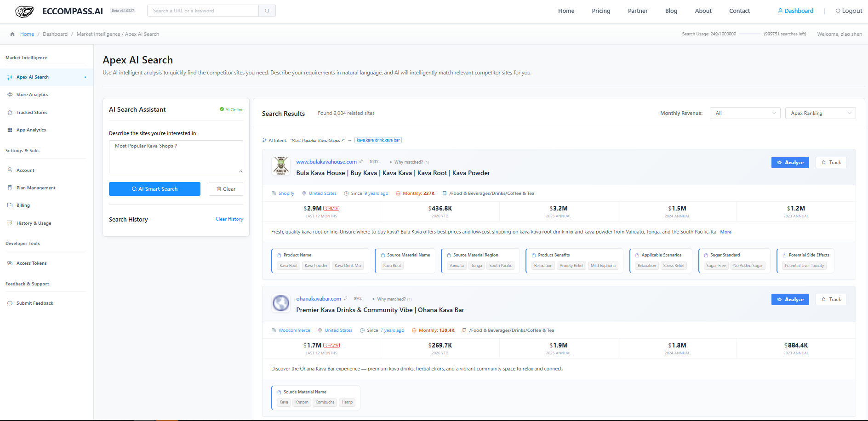
Task: Click the Billing folder icon
Action: pyautogui.click(x=10, y=205)
